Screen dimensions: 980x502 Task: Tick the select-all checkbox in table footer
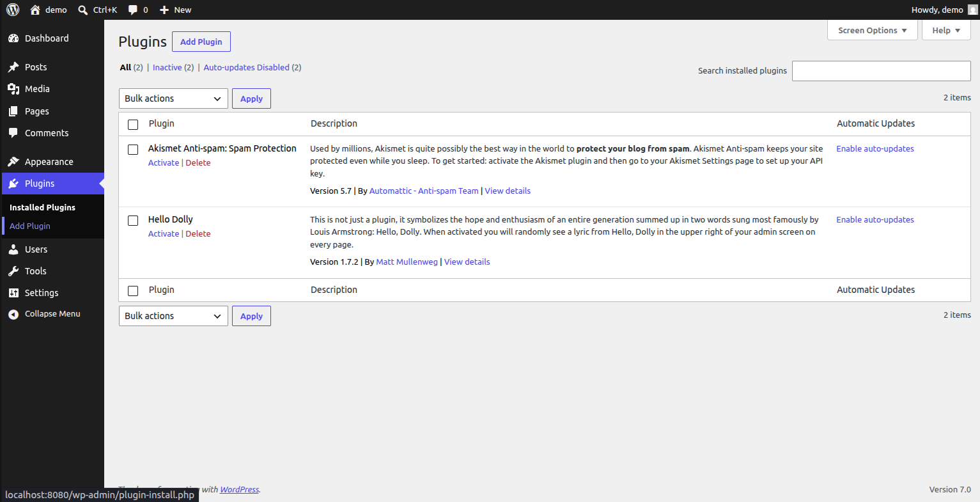point(133,291)
